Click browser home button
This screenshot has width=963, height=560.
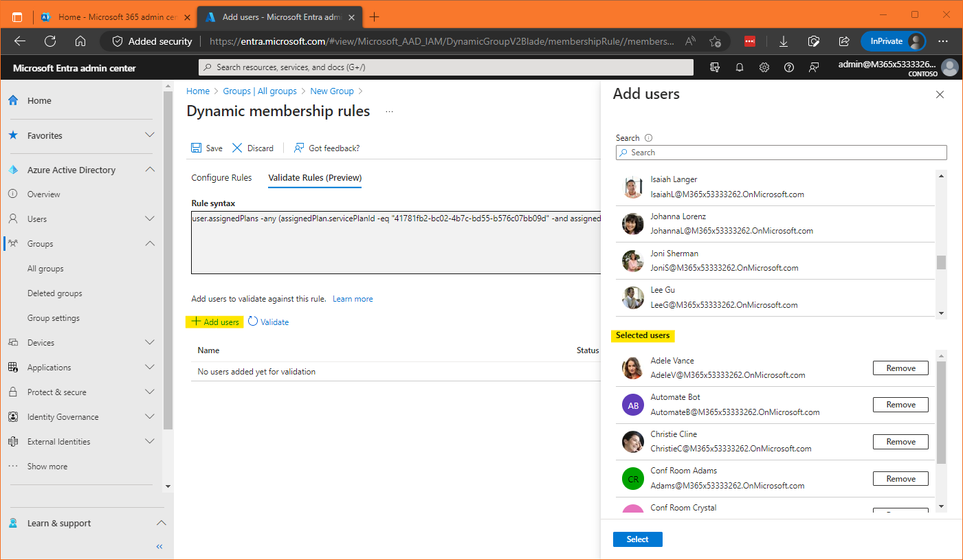(x=80, y=41)
